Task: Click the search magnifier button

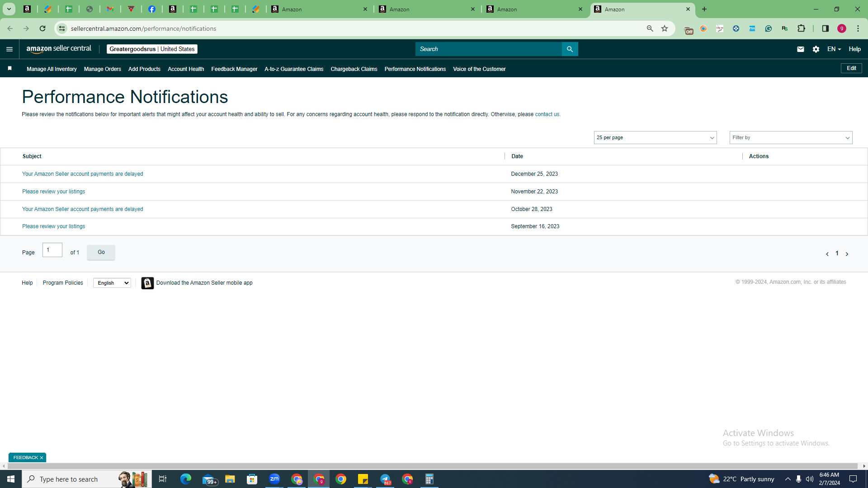Action: [570, 49]
